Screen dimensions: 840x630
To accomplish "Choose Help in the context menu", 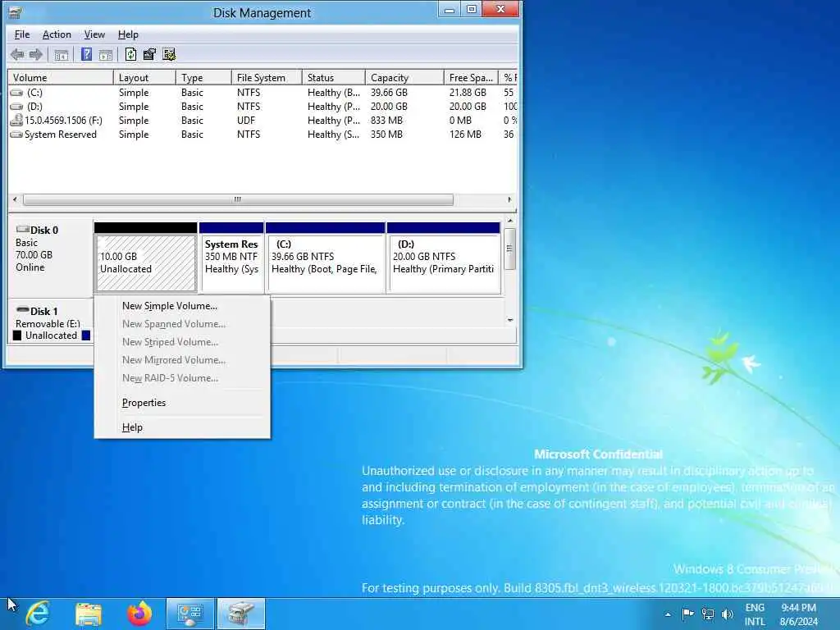I will click(x=182, y=427).
